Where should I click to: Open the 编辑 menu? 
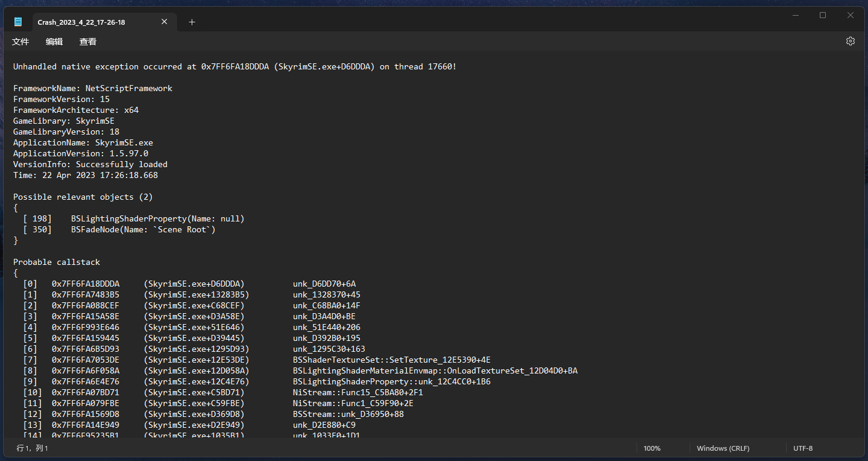pyautogui.click(x=54, y=42)
